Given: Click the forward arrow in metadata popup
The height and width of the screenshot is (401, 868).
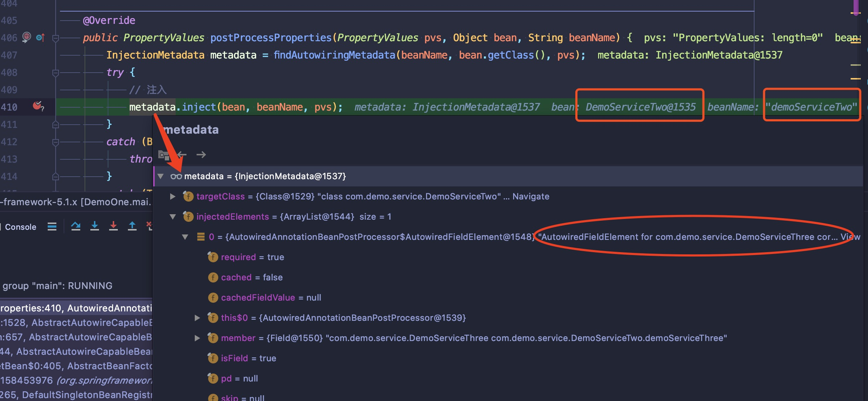Looking at the screenshot, I should pos(201,155).
